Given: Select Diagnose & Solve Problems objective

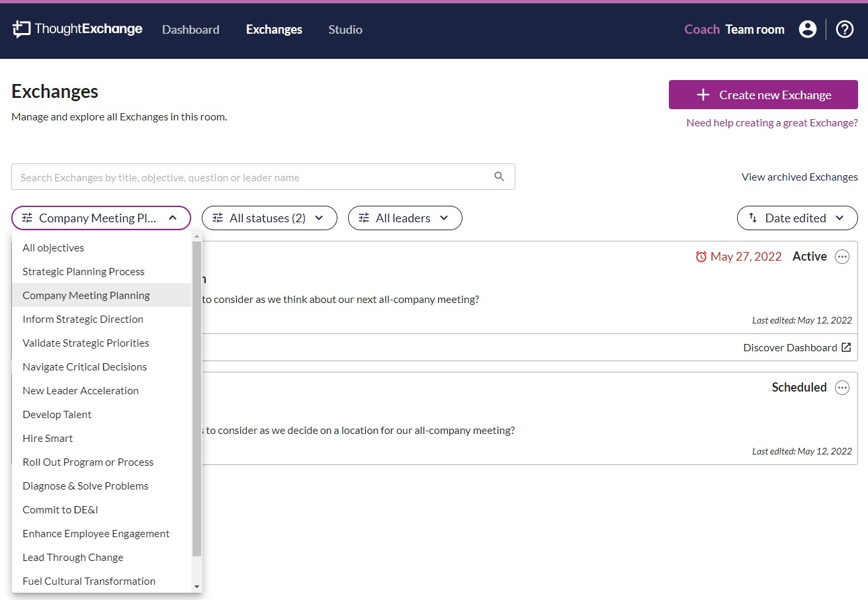Looking at the screenshot, I should click(102, 486).
